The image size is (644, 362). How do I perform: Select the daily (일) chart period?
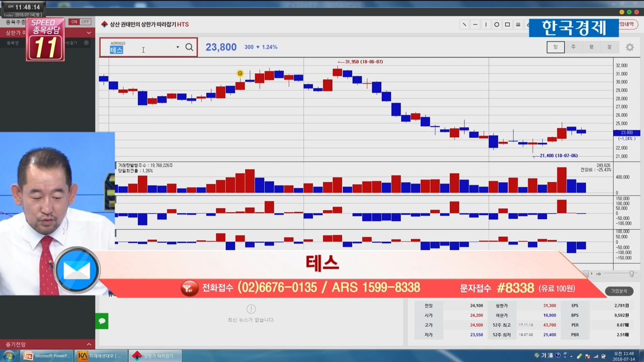[555, 47]
